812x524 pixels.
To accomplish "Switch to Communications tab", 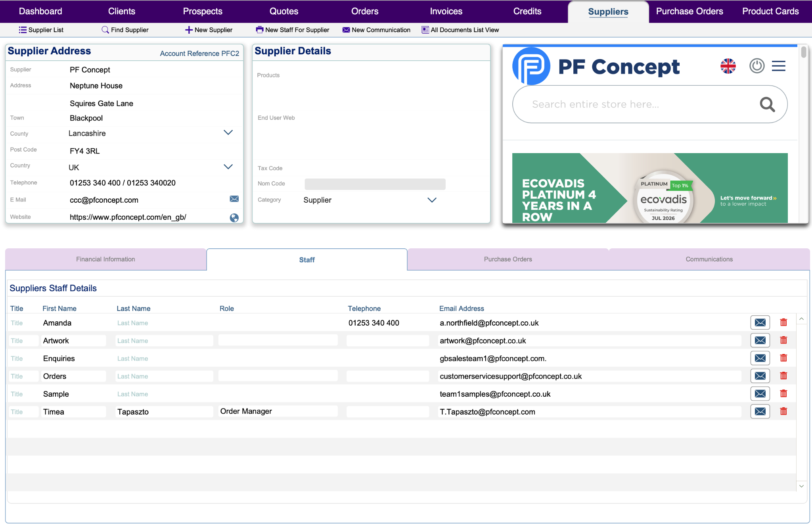I will (709, 259).
